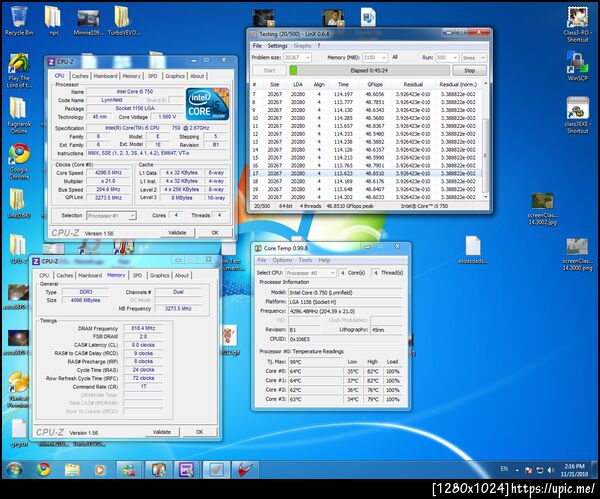Open the ? help menu in LinX
This screenshot has height=499, width=600.
(x=319, y=46)
